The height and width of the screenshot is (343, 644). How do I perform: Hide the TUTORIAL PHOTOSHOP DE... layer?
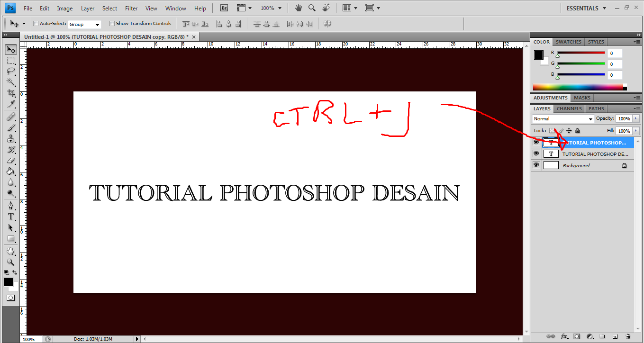coord(536,153)
